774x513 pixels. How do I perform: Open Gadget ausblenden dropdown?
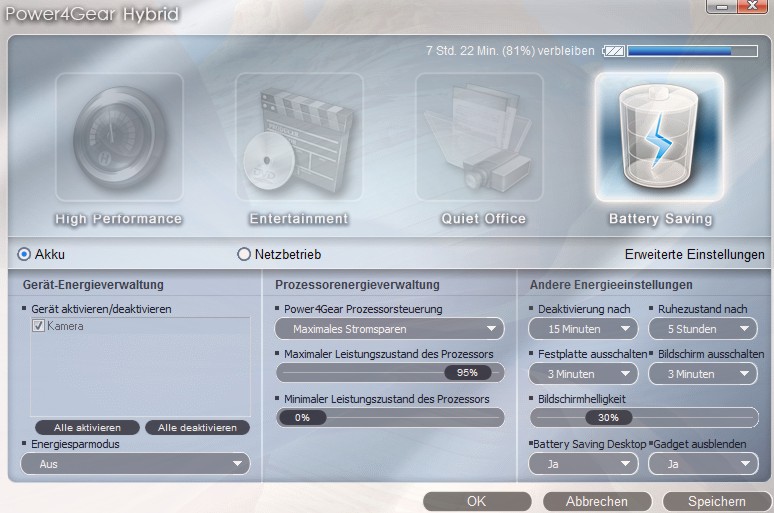(x=702, y=464)
